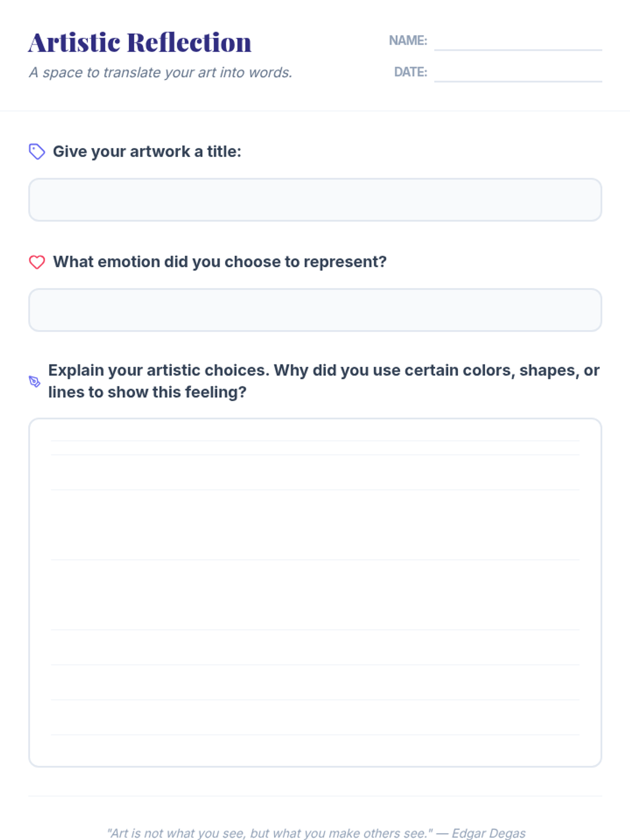Click the 'Explain your artistic choices' prompt
Image resolution: width=630 pixels, height=840 pixels.
coord(323,381)
